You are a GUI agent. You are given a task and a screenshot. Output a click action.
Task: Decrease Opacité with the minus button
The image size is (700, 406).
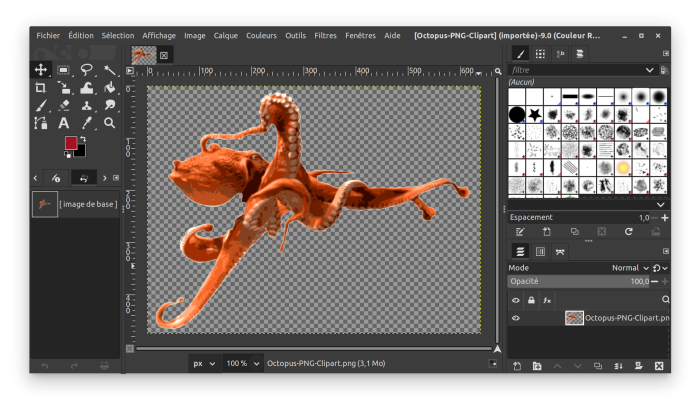point(654,281)
